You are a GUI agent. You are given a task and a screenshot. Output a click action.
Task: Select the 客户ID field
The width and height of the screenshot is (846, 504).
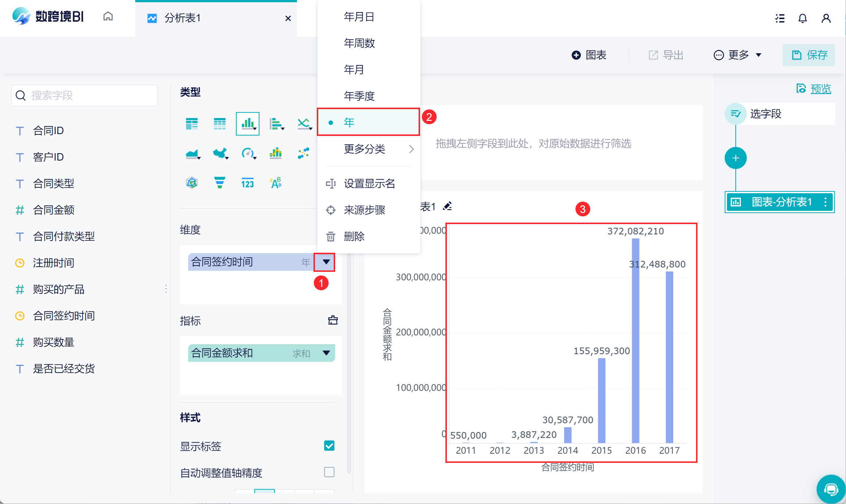(49, 157)
